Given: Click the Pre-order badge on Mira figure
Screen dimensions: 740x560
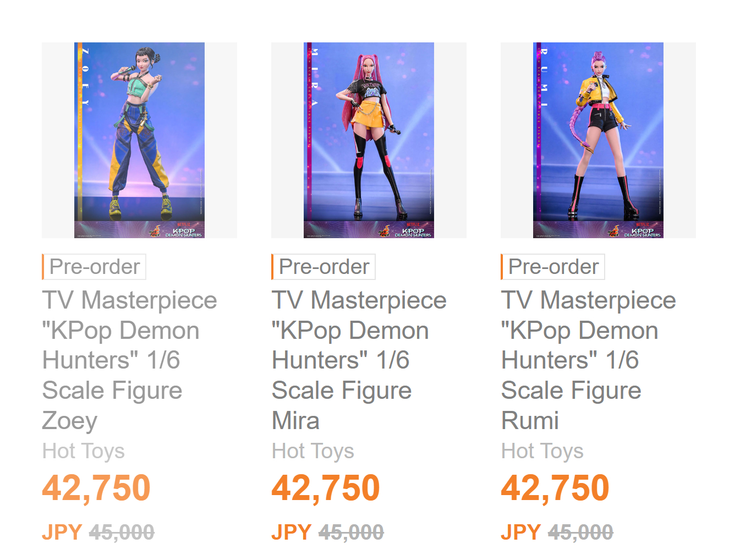Looking at the screenshot, I should click(324, 267).
